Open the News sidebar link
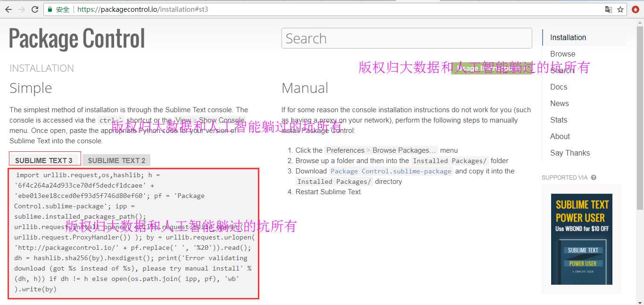Image resolution: width=644 pixels, height=305 pixels. pos(560,103)
